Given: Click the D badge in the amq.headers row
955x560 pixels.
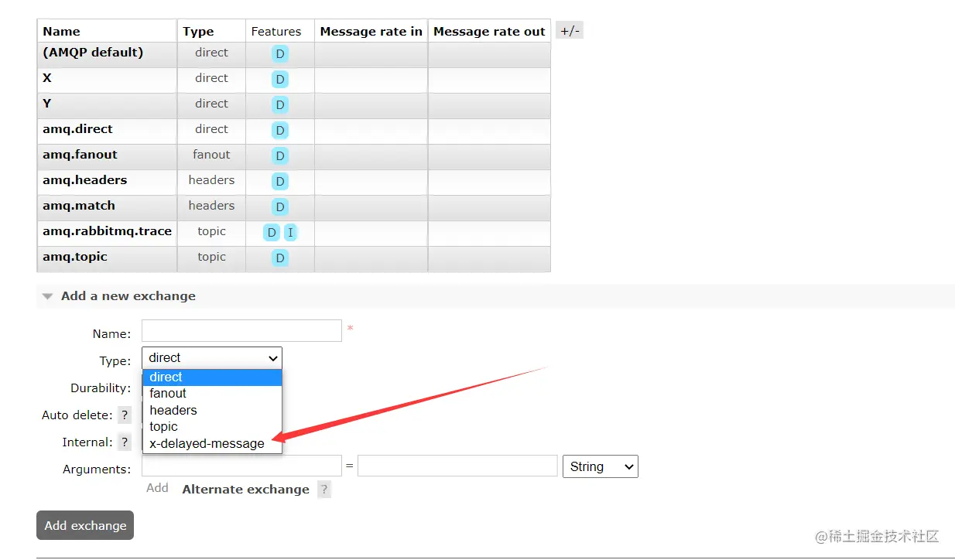Looking at the screenshot, I should point(280,181).
